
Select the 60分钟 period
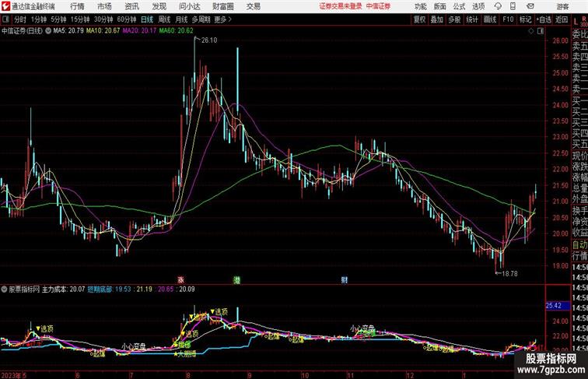coord(126,19)
